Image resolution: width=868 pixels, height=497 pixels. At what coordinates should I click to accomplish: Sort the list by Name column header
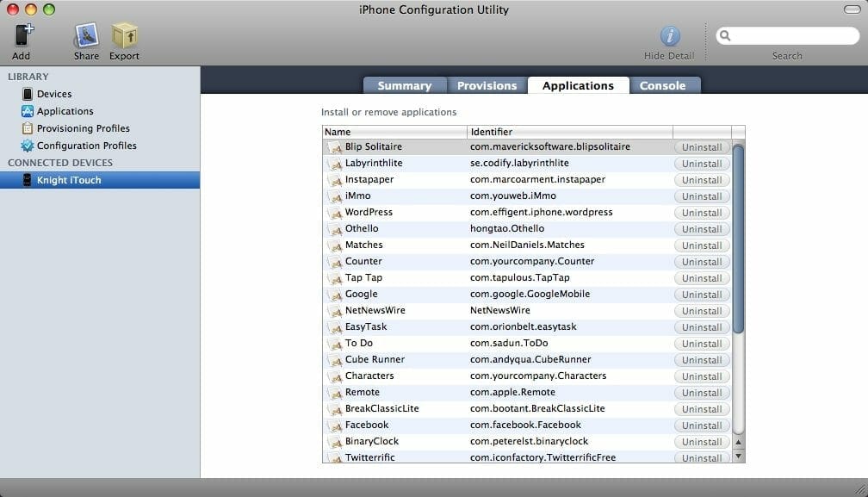(x=394, y=132)
